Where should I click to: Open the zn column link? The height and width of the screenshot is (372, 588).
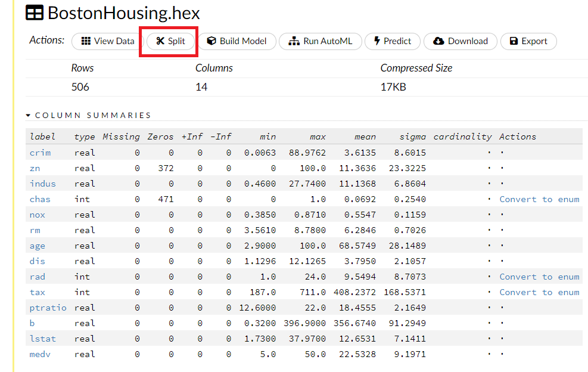coord(35,168)
